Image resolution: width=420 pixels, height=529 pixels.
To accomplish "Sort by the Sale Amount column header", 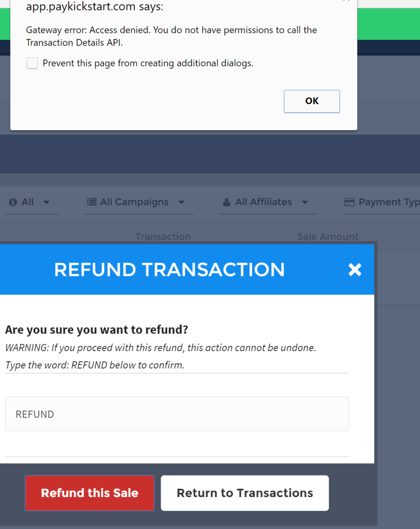I will click(x=327, y=237).
